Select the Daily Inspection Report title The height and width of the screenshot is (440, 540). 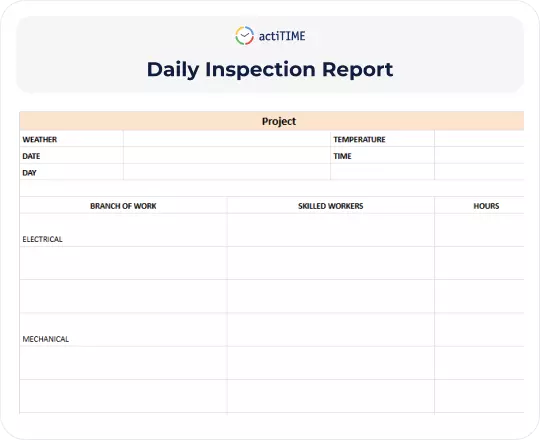[x=270, y=70]
